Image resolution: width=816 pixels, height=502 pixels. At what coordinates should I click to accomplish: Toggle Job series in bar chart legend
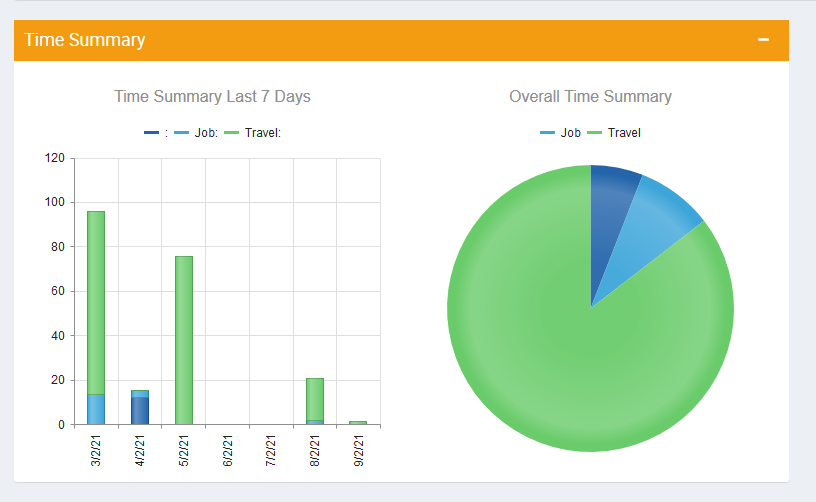(x=194, y=133)
